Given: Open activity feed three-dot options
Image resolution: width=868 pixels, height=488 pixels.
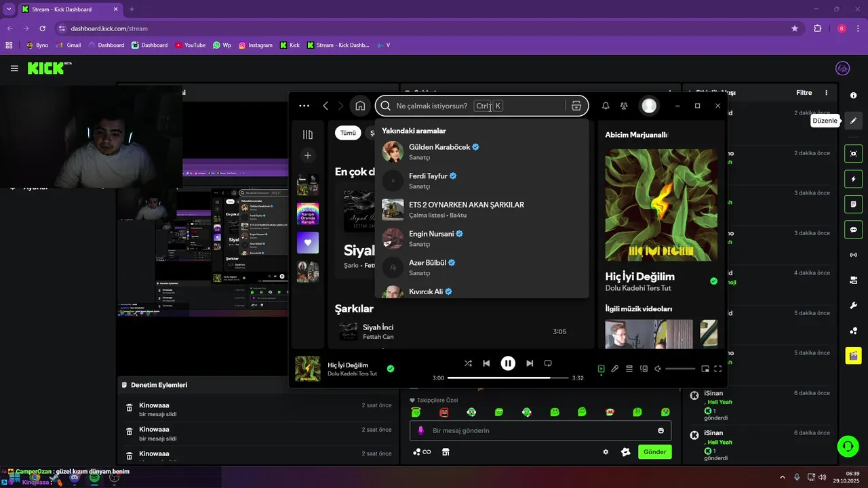Looking at the screenshot, I should tap(826, 92).
